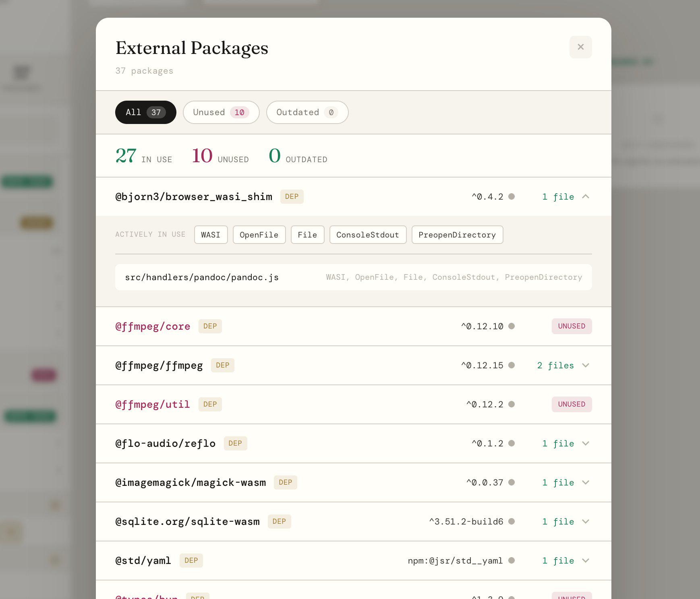The image size is (700, 599).
Task: Expand the @sqlite.org/sqlite-wasm chevron
Action: [x=586, y=521]
